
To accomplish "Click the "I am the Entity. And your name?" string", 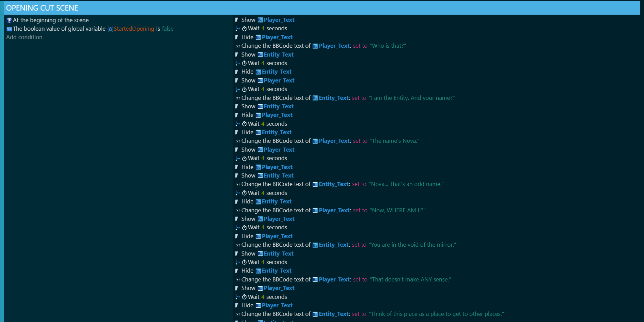I will [x=412, y=98].
